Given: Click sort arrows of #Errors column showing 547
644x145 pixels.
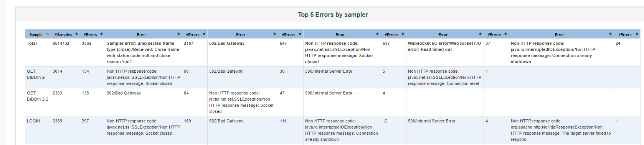Looking at the screenshot, I should point(300,34).
